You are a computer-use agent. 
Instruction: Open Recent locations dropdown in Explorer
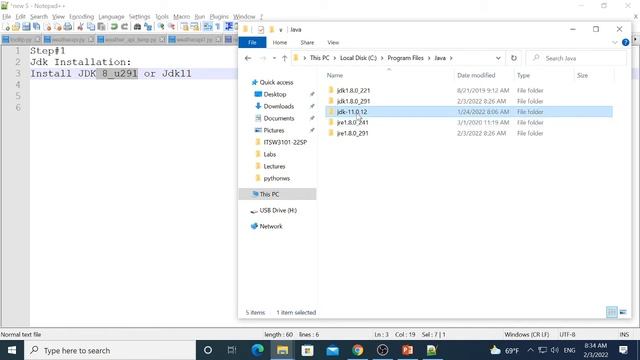click(274, 58)
